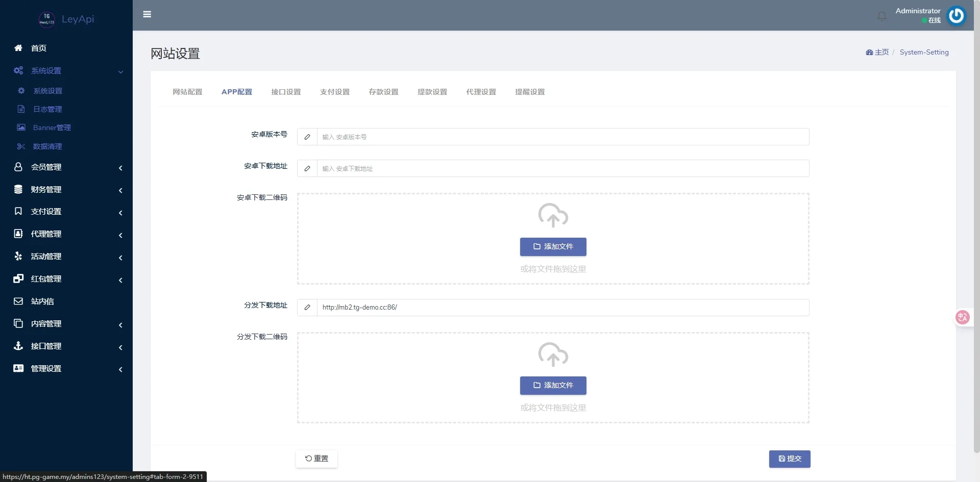Click the hamburger menu toggle icon

click(x=147, y=14)
